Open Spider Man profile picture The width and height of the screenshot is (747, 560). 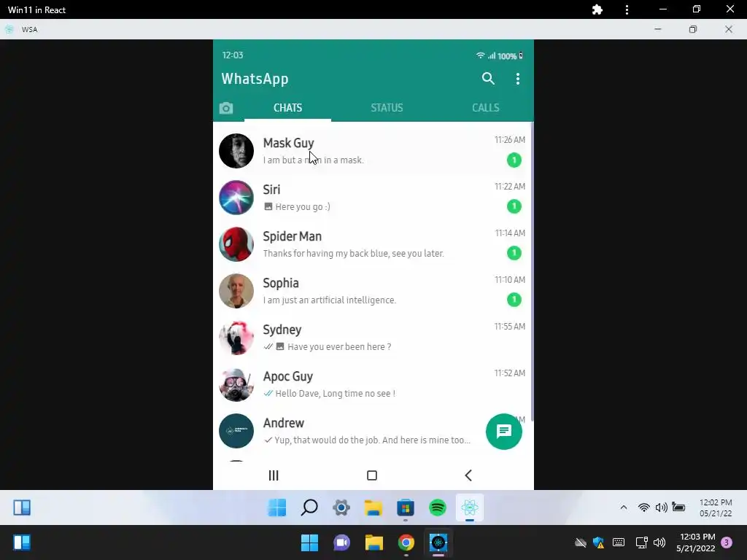pyautogui.click(x=236, y=244)
